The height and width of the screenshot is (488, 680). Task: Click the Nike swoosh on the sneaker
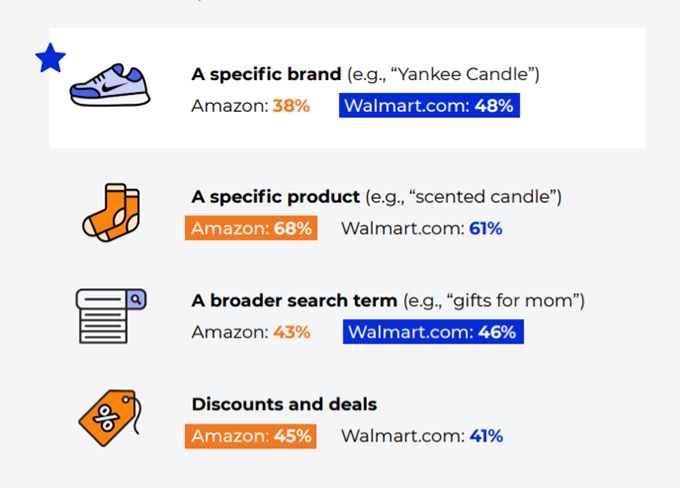[114, 88]
